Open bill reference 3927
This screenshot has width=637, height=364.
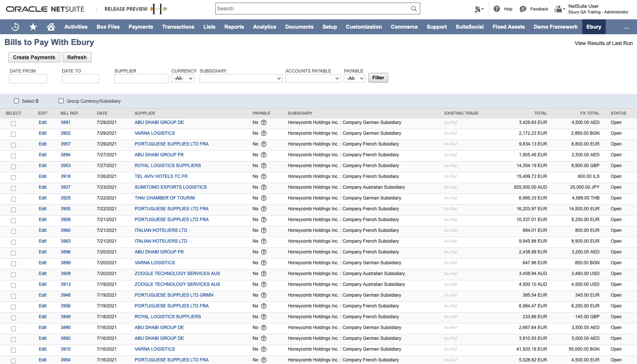(x=66, y=187)
